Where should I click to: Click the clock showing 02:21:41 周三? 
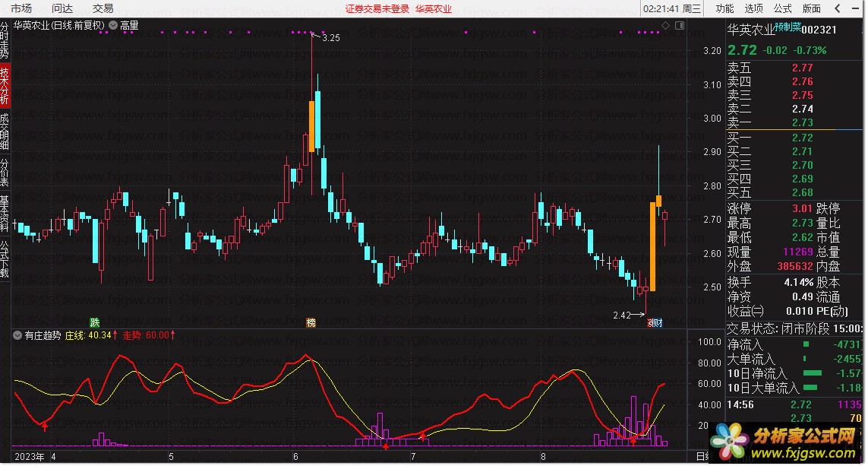click(671, 9)
